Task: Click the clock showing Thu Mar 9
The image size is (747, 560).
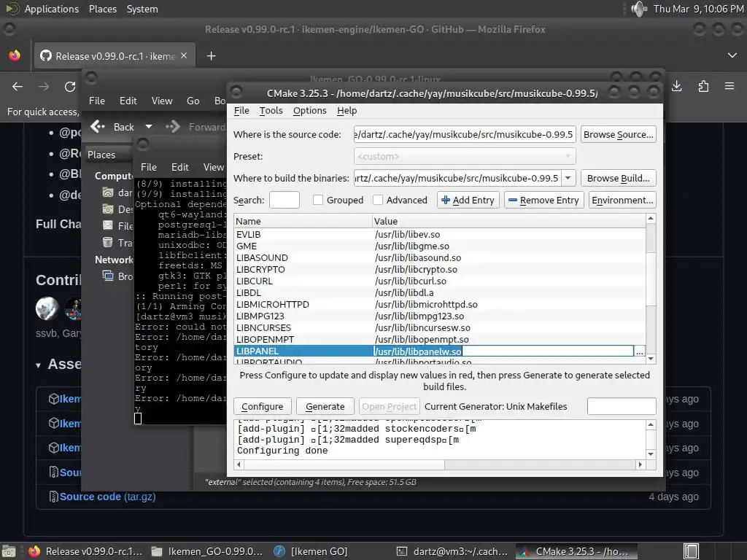Action: pyautogui.click(x=698, y=9)
